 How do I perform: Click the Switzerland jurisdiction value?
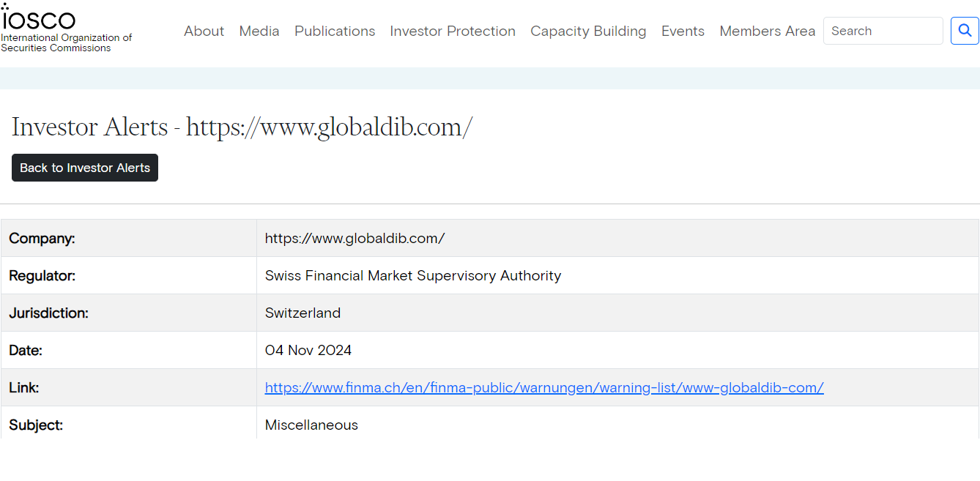click(x=302, y=313)
